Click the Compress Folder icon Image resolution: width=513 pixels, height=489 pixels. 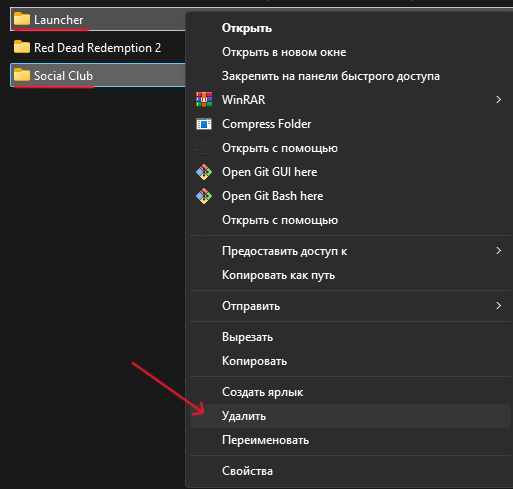[204, 124]
